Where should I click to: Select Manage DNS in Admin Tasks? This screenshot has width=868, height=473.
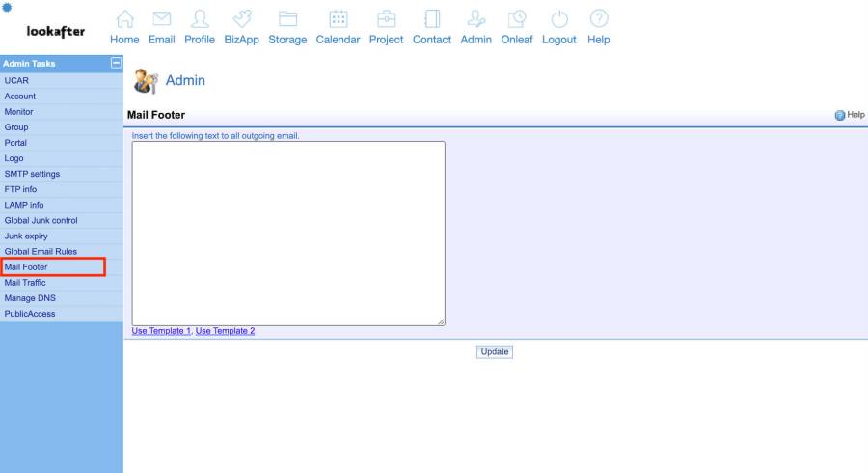pos(30,298)
